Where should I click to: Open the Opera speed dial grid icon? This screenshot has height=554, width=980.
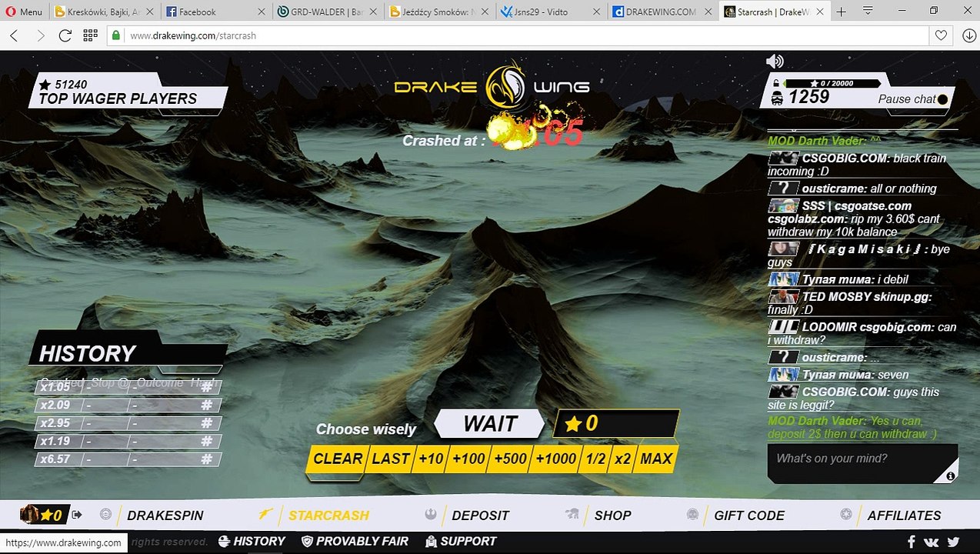click(x=90, y=35)
